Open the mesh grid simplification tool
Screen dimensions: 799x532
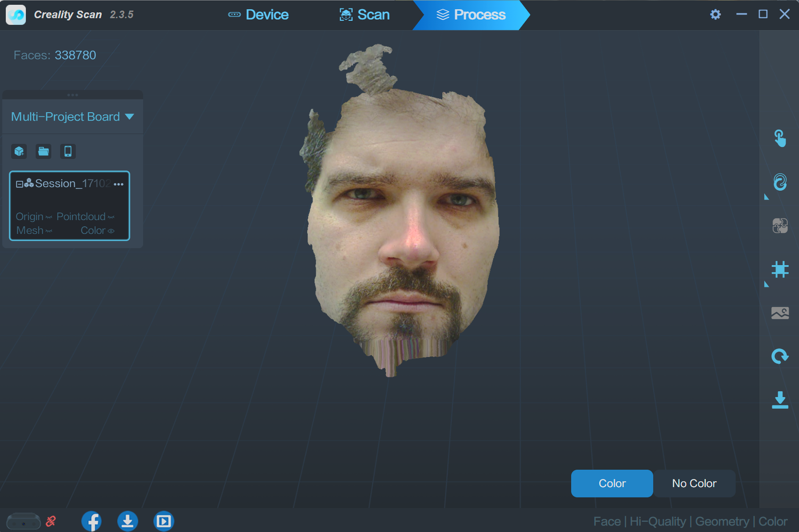[x=779, y=269]
